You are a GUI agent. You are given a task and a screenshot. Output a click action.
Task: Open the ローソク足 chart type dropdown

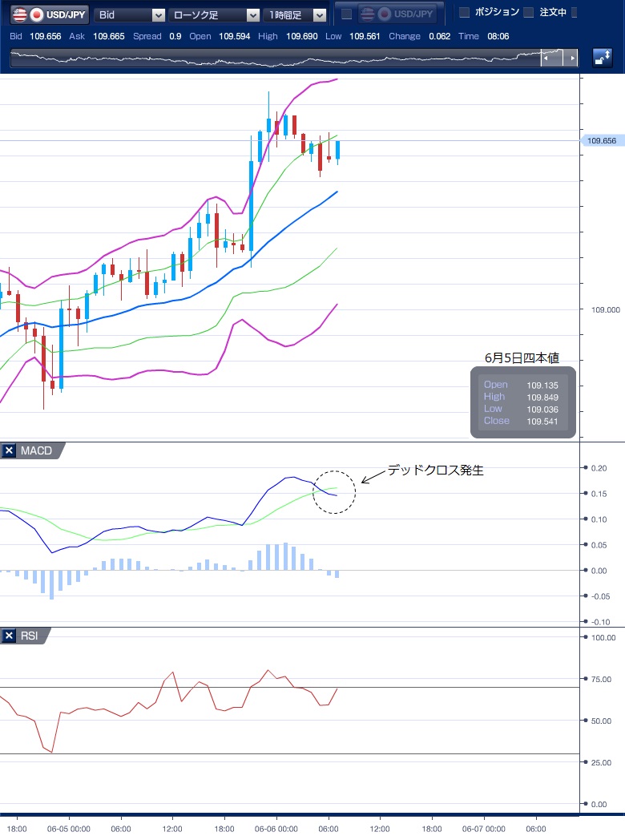tap(215, 14)
